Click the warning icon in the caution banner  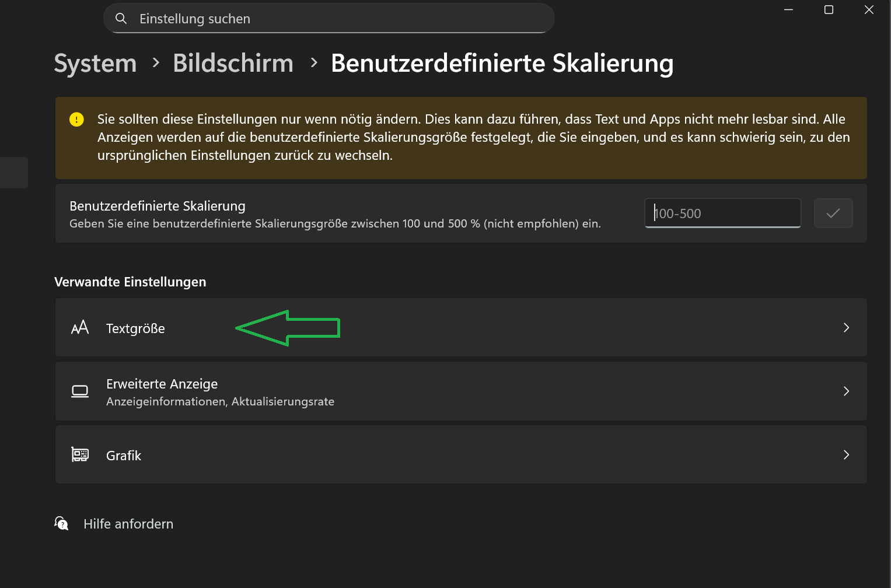(x=76, y=119)
